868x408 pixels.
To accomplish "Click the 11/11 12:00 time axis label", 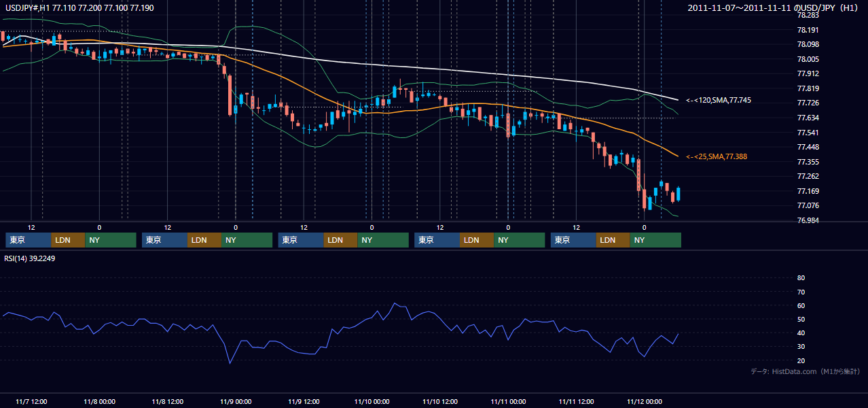I will [x=576, y=402].
